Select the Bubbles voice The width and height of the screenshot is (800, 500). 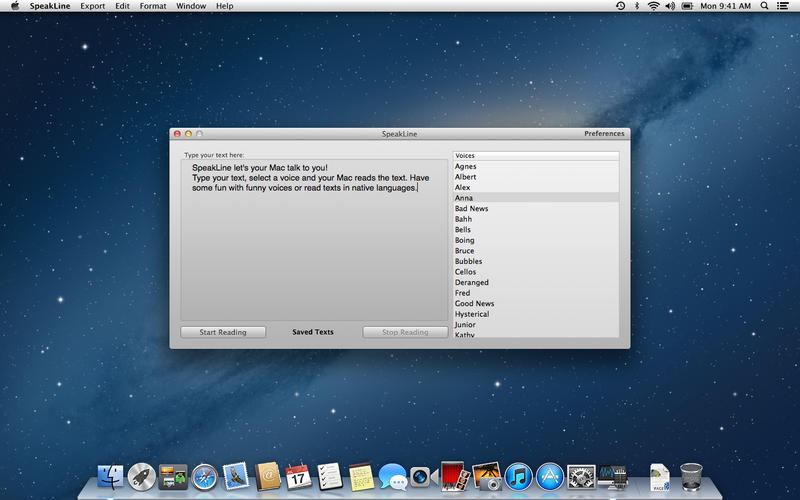point(536,261)
